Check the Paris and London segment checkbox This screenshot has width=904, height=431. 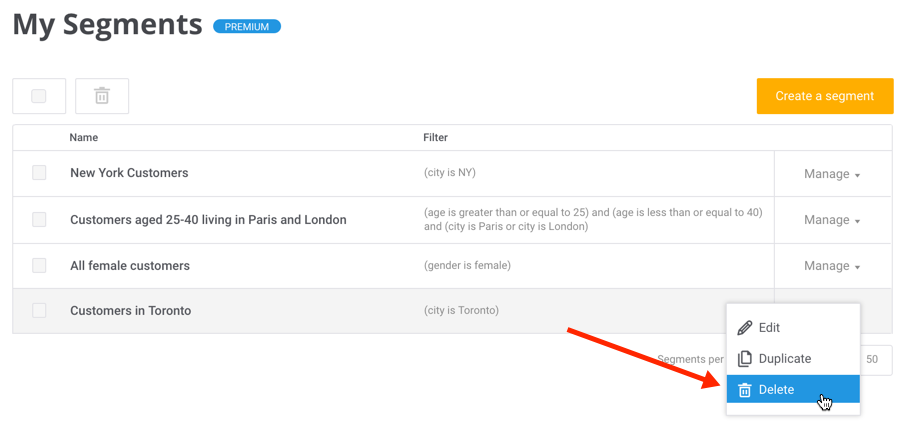(x=39, y=220)
